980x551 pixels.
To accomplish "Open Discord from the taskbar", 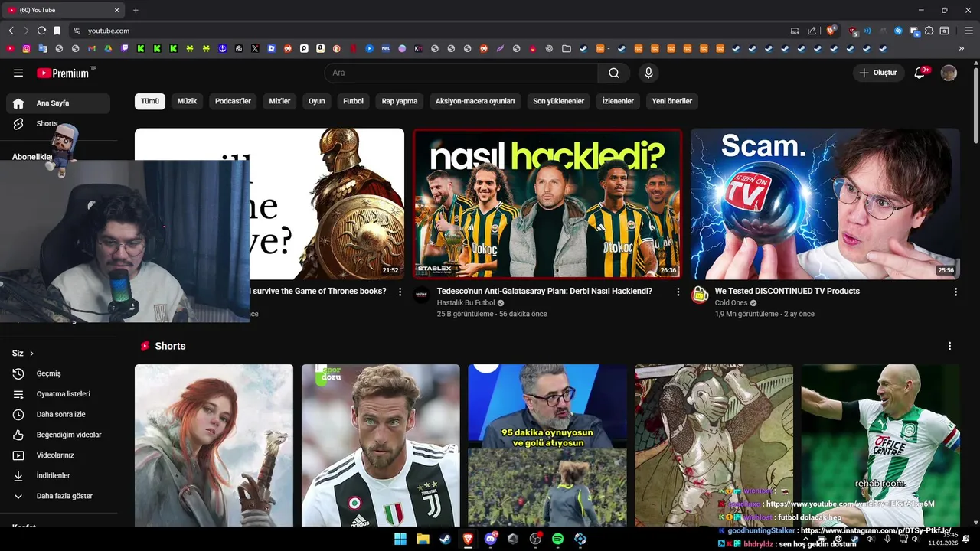I will [x=490, y=539].
